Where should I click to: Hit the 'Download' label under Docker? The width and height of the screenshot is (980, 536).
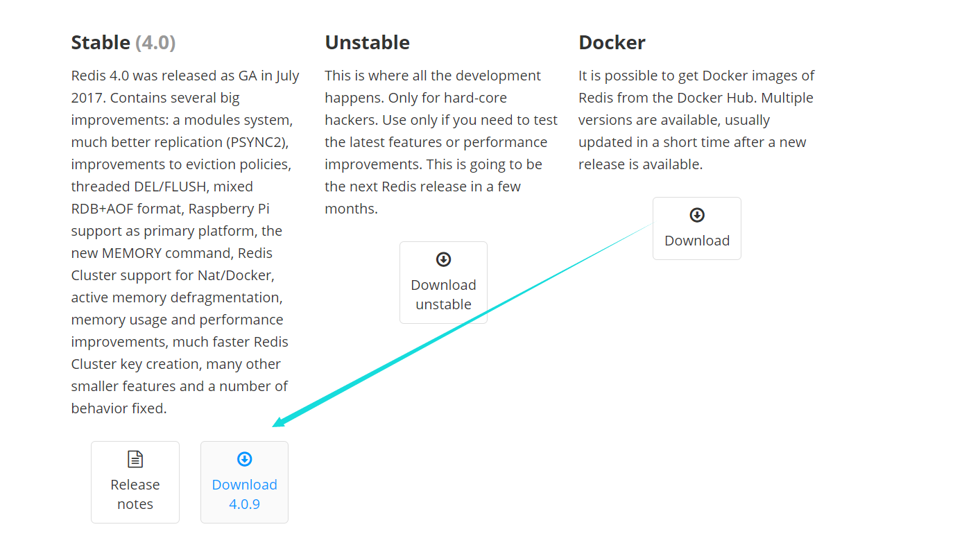(x=697, y=241)
